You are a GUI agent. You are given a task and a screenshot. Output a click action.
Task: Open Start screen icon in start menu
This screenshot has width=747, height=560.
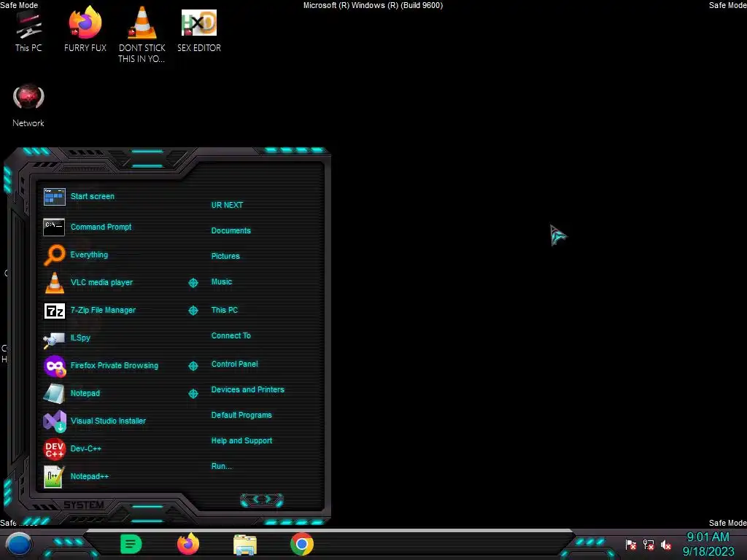point(54,196)
